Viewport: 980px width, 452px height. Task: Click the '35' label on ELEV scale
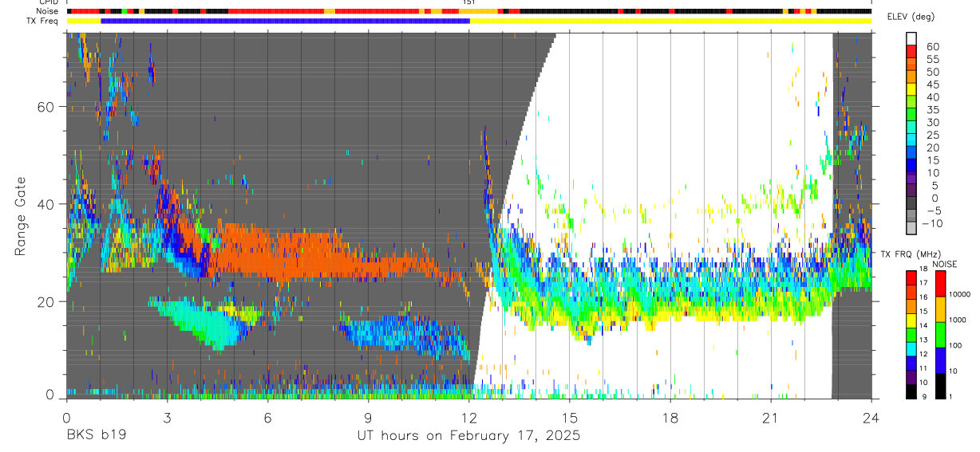[x=933, y=110]
